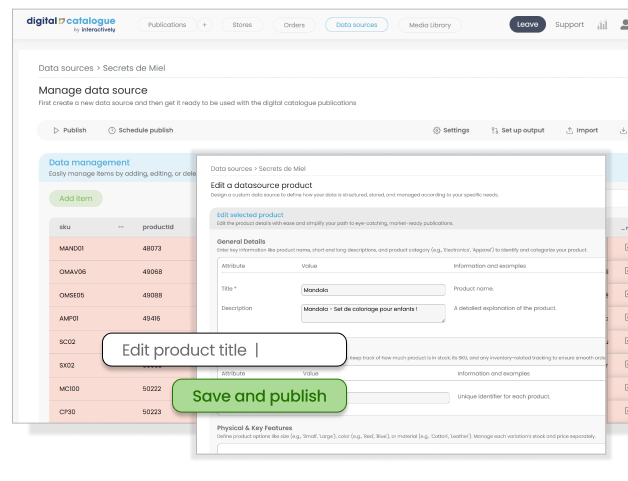Click the Set up output icon
Image resolution: width=628 pixels, height=481 pixels.
pos(495,130)
